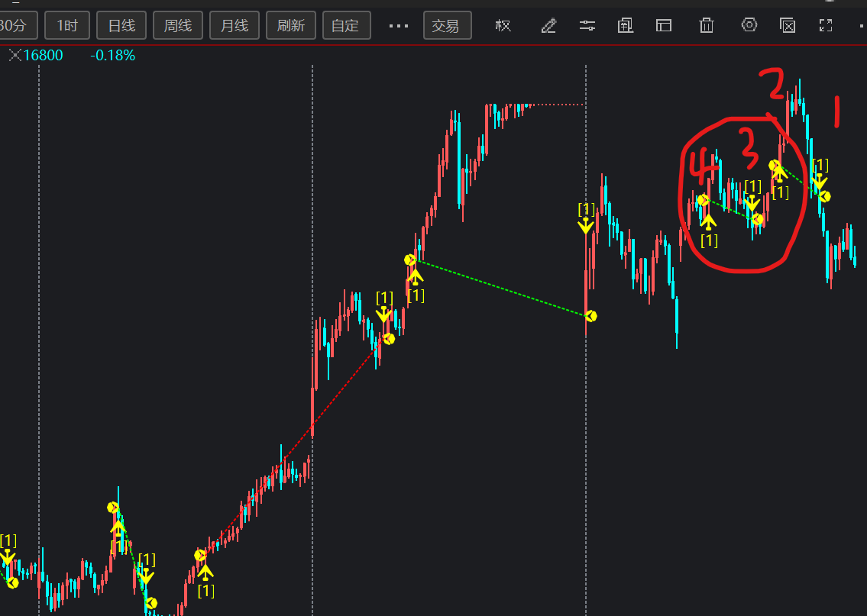Toggle the 权 price adjustment option
Viewport: 867px width, 616px height.
[x=503, y=26]
